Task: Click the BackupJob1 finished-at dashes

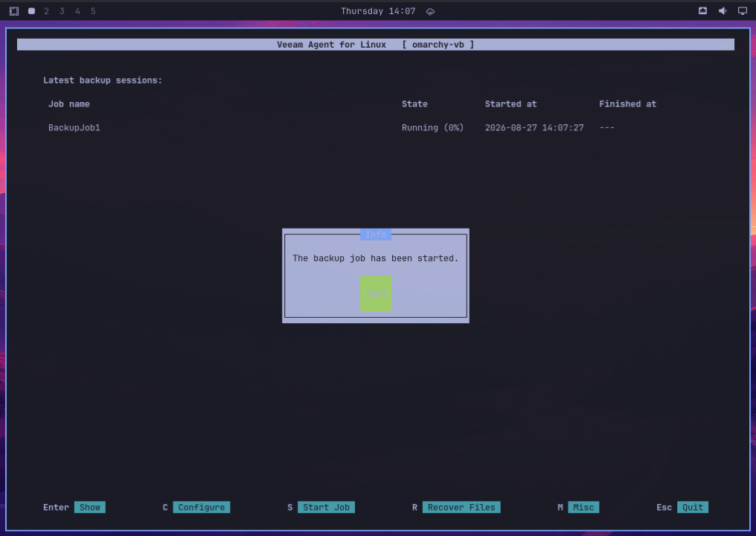Action: pyautogui.click(x=607, y=128)
